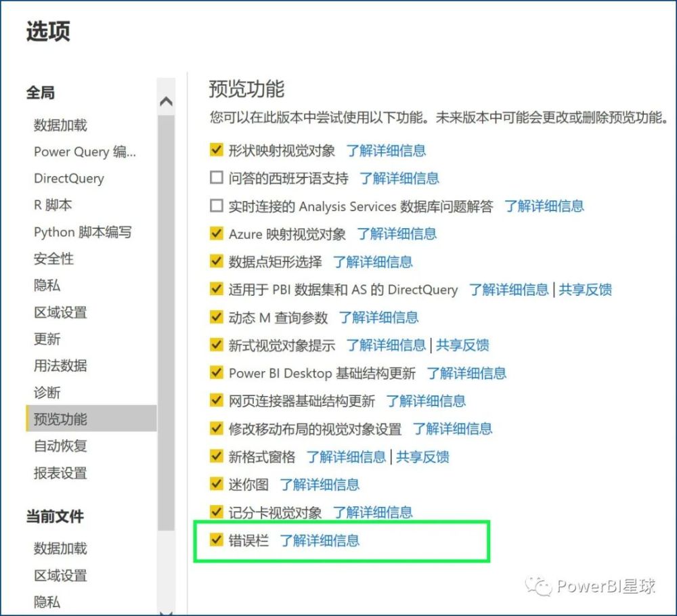The width and height of the screenshot is (677, 616).
Task: Open 了解详细信息 link for 新式视觉对象提示
Action: pos(386,345)
